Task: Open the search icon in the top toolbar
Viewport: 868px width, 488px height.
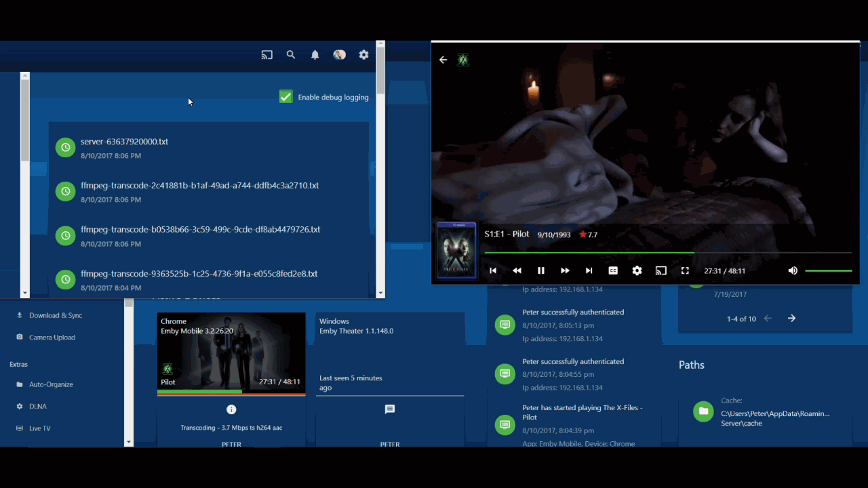Action: click(x=291, y=55)
